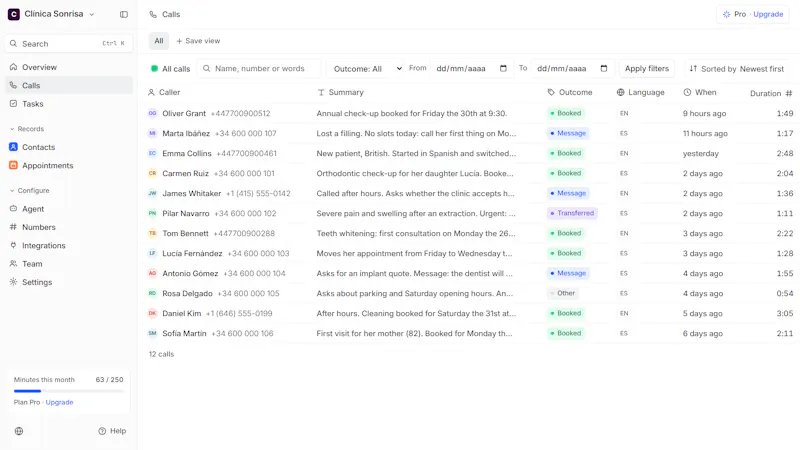Click '6 days ago' on Sofía Martín row
The width and height of the screenshot is (800, 450).
(703, 333)
